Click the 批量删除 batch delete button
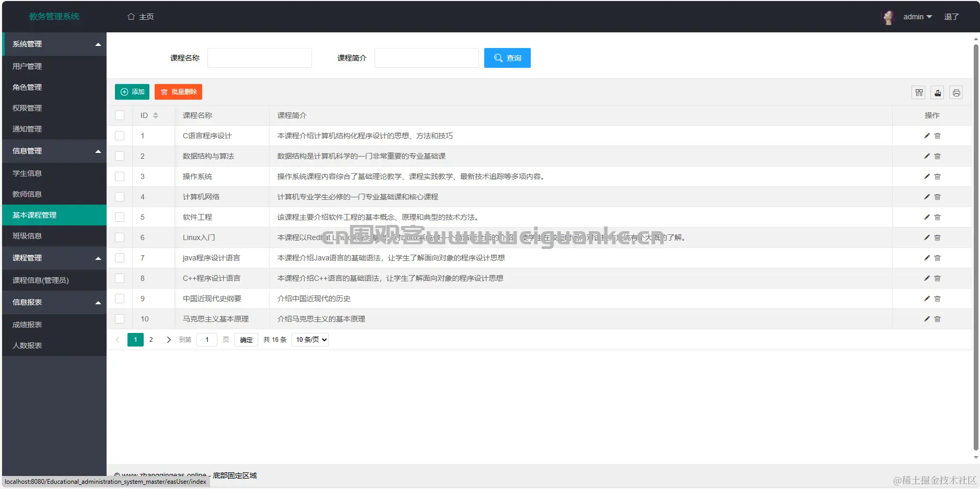980x489 pixels. click(178, 92)
